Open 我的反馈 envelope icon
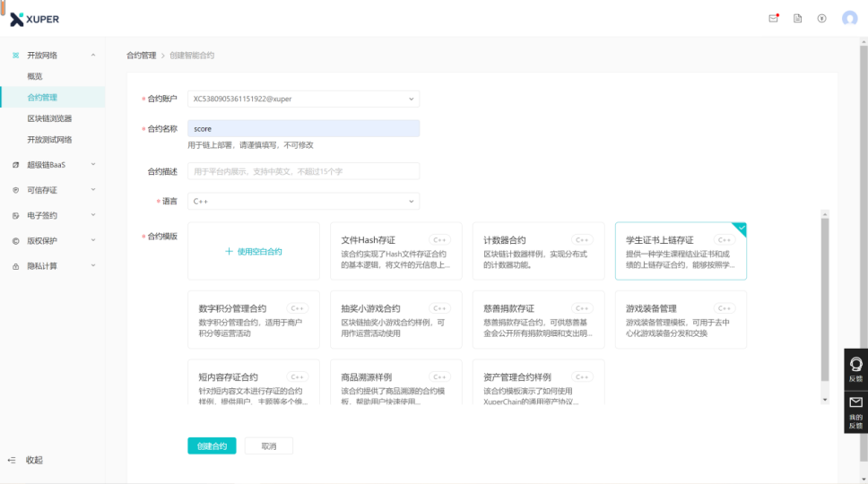The image size is (868, 484). pos(855,409)
